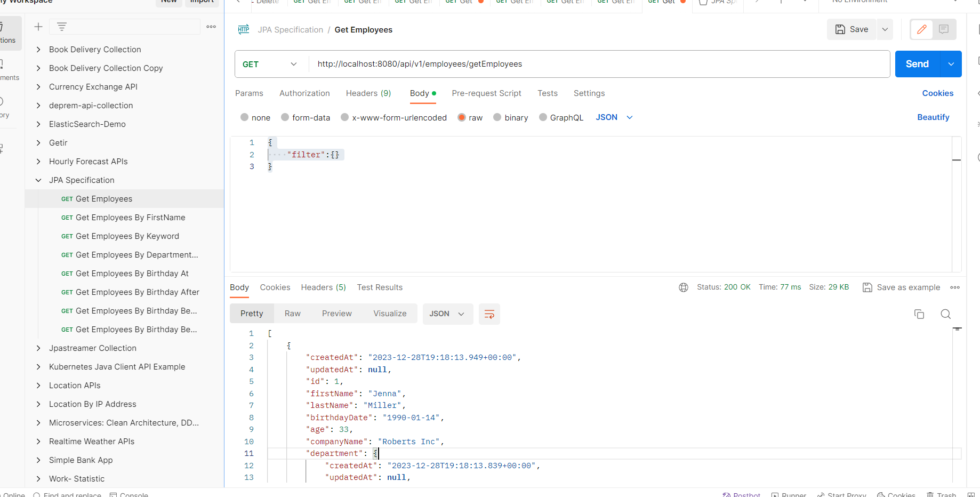Switch response view to Preview

[337, 314]
